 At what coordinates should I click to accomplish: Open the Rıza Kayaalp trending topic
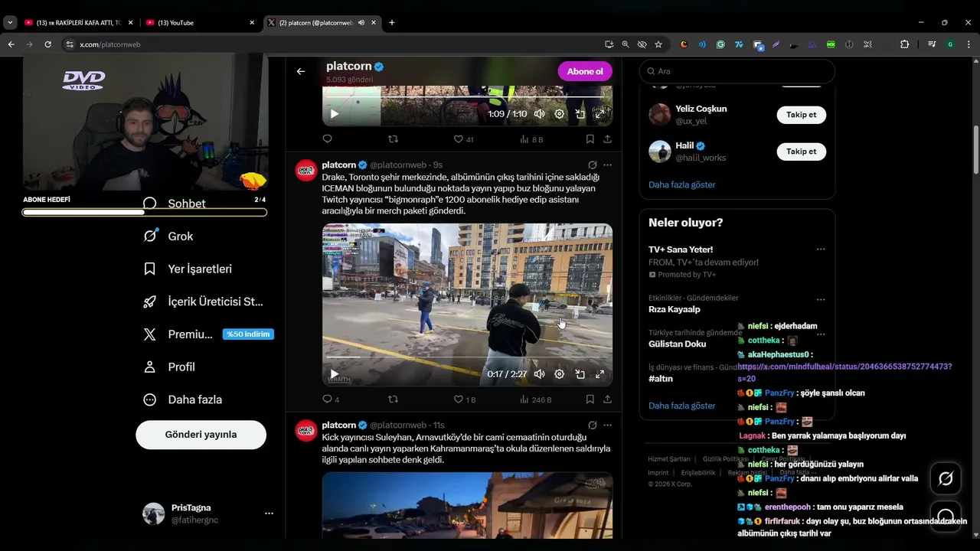[675, 309]
